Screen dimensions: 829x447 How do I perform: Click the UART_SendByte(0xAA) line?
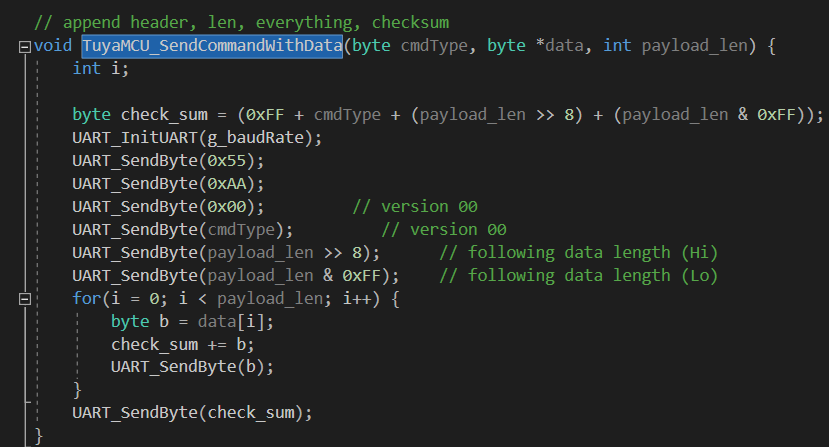168,184
